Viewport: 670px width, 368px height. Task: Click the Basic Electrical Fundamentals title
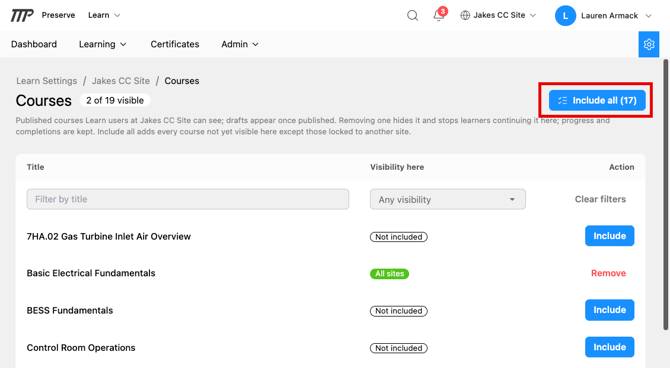coord(91,273)
